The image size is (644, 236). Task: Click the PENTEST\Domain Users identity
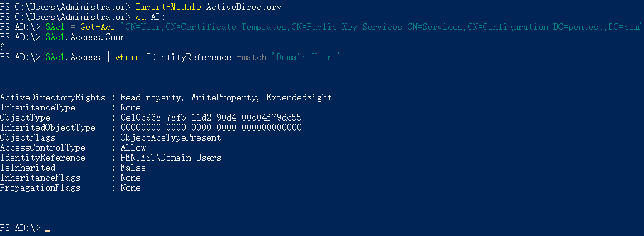pos(171,158)
